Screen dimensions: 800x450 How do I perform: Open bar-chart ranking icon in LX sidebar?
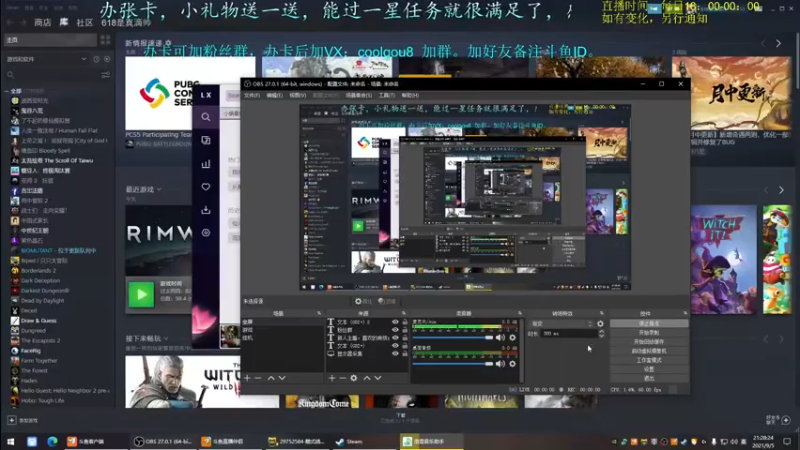click(206, 164)
